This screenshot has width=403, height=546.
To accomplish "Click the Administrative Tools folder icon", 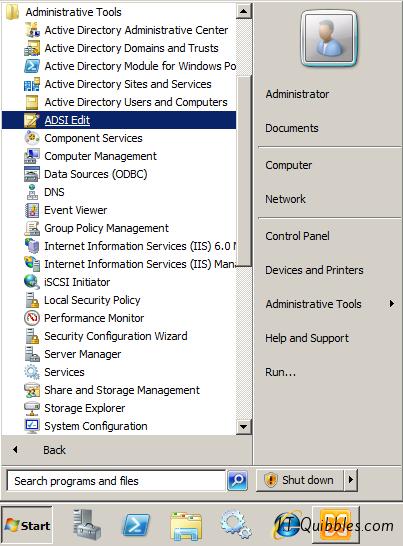I will tap(13, 12).
